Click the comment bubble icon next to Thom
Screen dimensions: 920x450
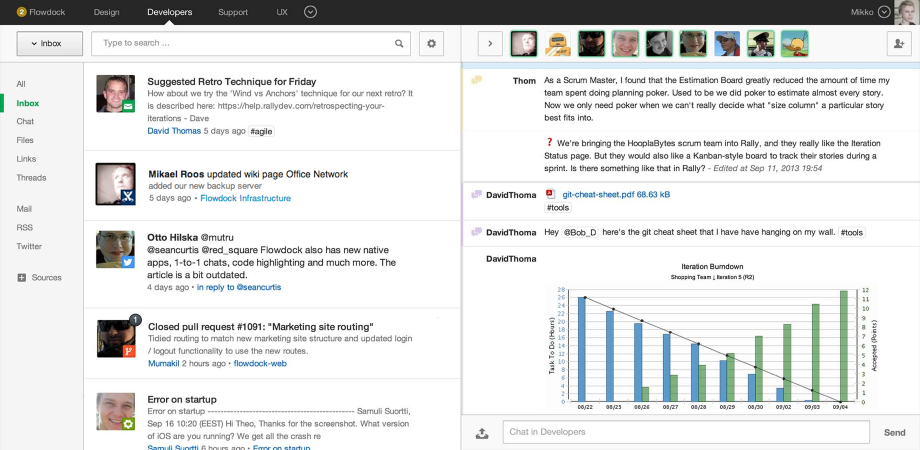pyautogui.click(x=476, y=80)
